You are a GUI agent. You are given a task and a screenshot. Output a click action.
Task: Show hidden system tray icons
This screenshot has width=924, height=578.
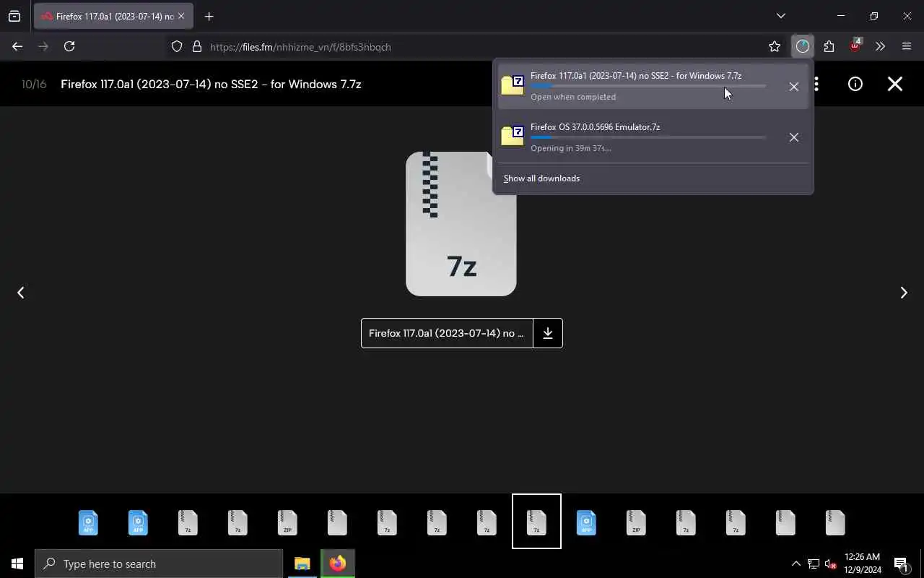pos(796,564)
